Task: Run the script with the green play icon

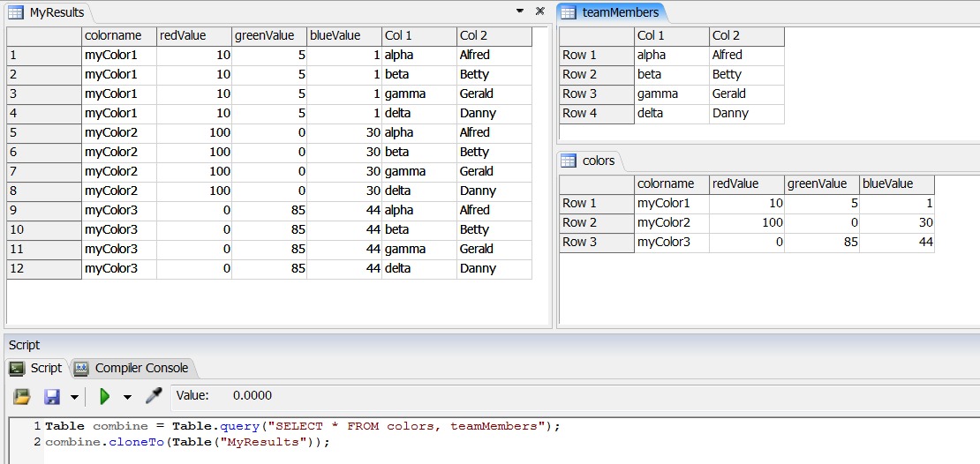Action: 104,396
